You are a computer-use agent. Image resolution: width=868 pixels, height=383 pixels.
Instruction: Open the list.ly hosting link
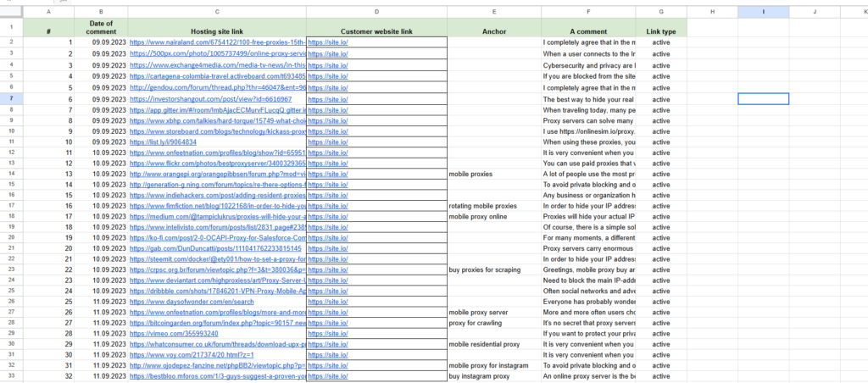click(162, 142)
